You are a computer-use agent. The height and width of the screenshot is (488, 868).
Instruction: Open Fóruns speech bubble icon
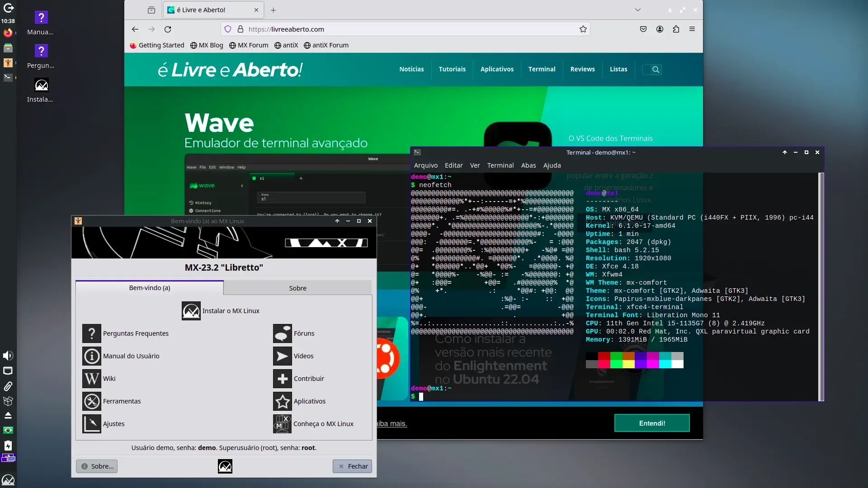[x=283, y=333]
